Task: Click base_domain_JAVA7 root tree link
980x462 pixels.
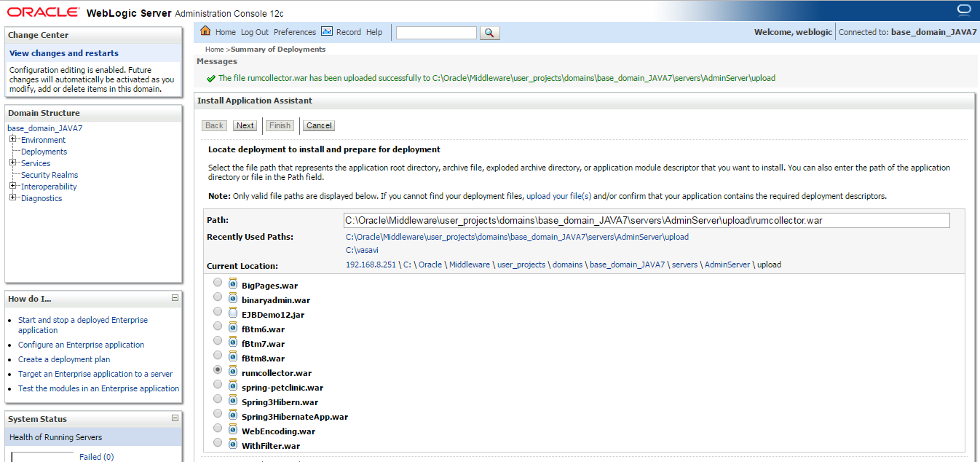Action: [45, 128]
